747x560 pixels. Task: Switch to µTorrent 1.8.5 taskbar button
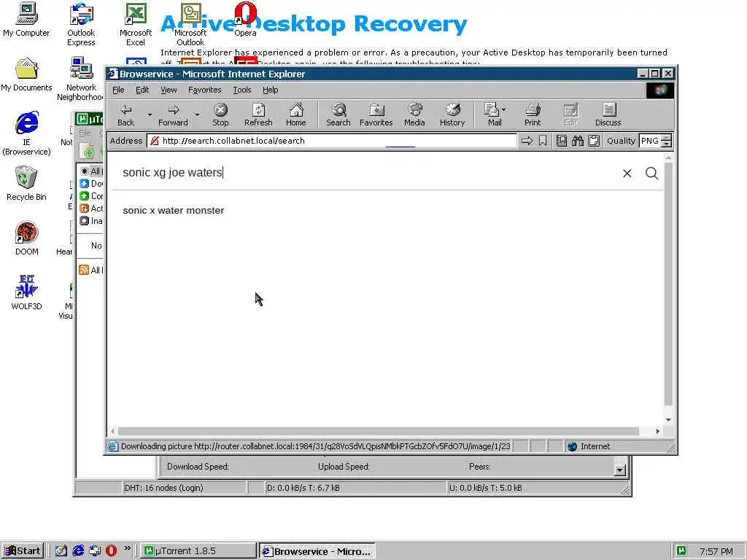198,551
